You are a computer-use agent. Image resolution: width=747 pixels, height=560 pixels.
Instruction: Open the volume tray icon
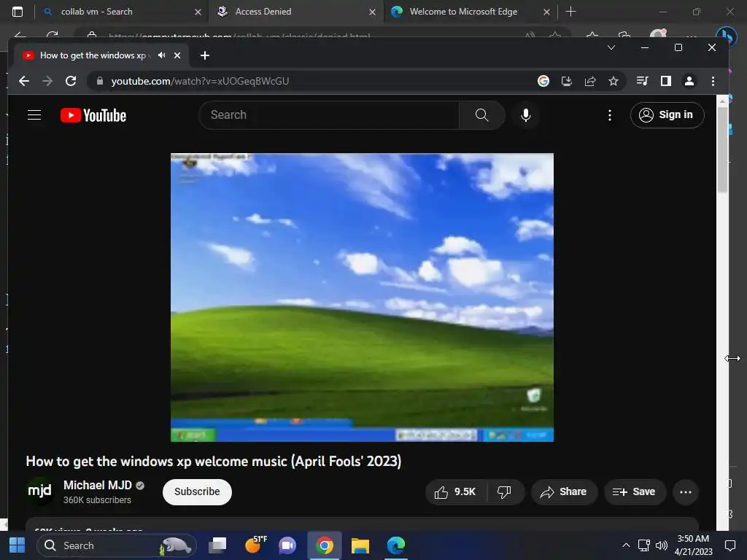coord(661,545)
